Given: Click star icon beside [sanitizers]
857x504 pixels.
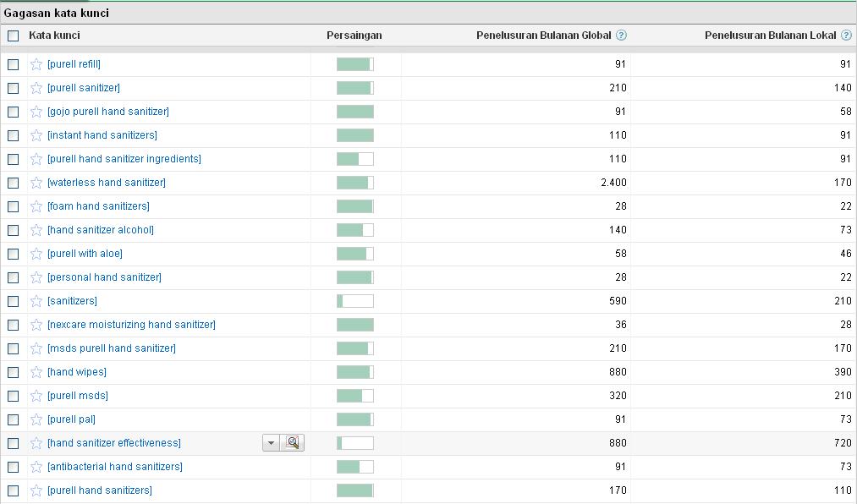Looking at the screenshot, I should click(36, 301).
